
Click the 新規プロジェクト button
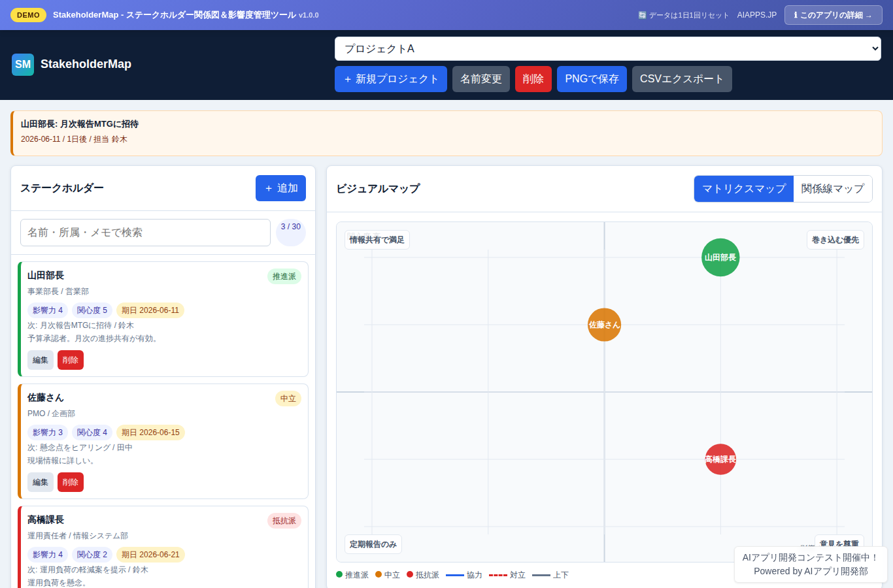click(391, 79)
